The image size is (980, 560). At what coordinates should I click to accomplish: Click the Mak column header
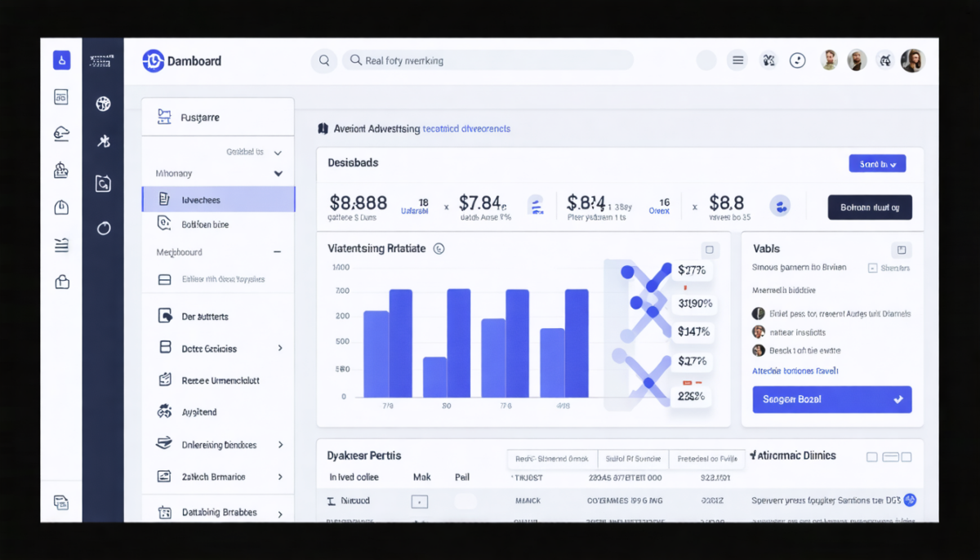click(x=421, y=477)
